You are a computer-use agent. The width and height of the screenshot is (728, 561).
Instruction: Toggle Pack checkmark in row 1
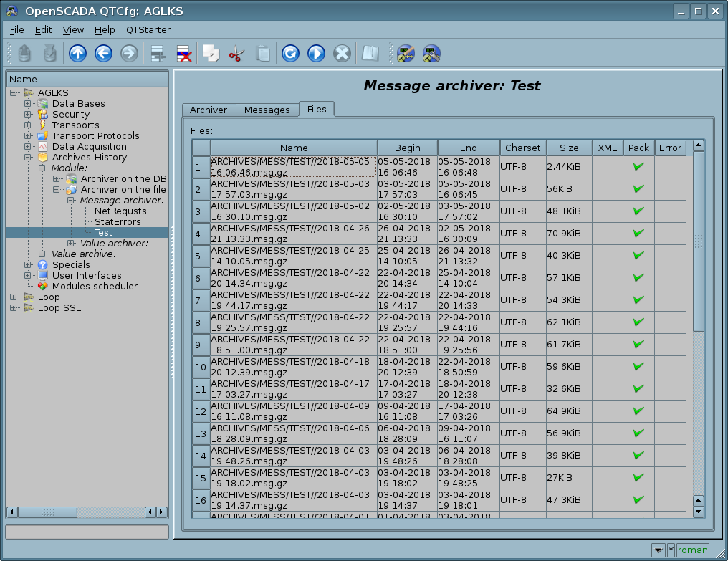pyautogui.click(x=638, y=167)
